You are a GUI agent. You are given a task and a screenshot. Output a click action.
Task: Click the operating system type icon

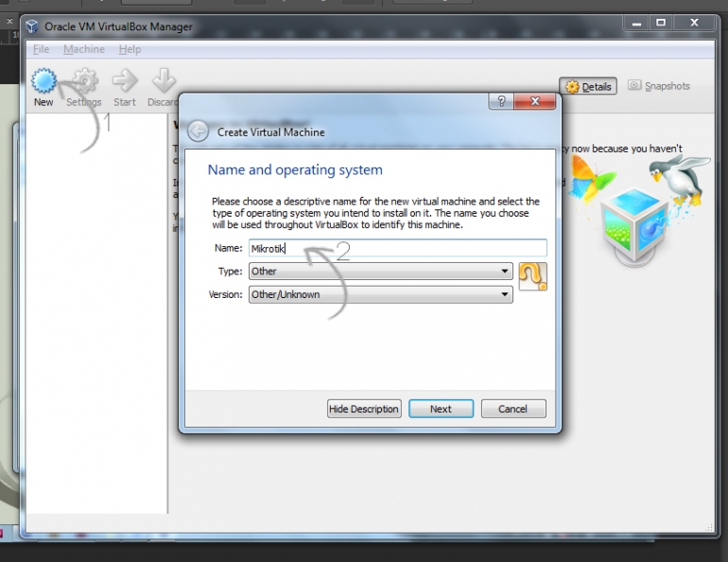pyautogui.click(x=532, y=276)
